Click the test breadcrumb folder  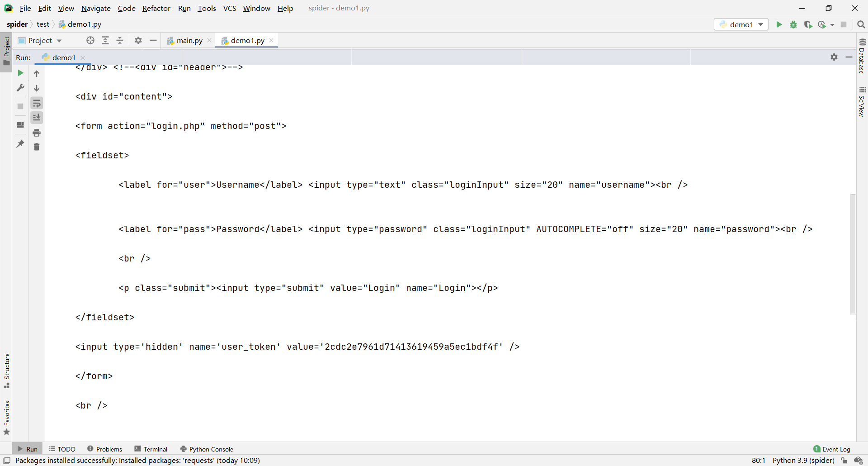coord(43,24)
